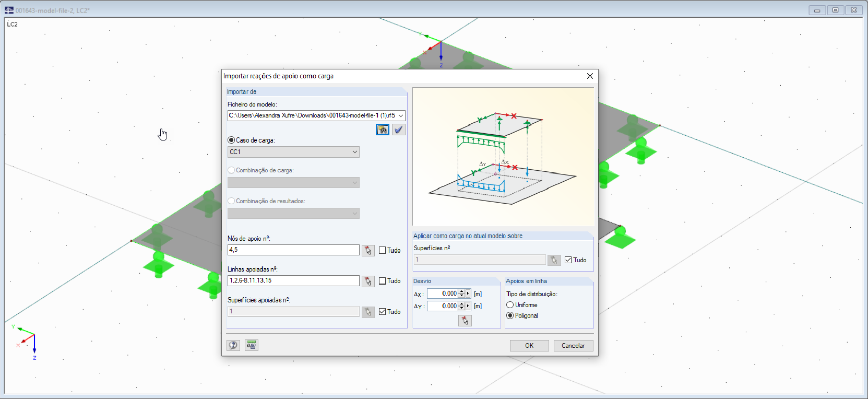This screenshot has height=399, width=868.
Task: Click the load transfer preview illustration
Action: (503, 157)
